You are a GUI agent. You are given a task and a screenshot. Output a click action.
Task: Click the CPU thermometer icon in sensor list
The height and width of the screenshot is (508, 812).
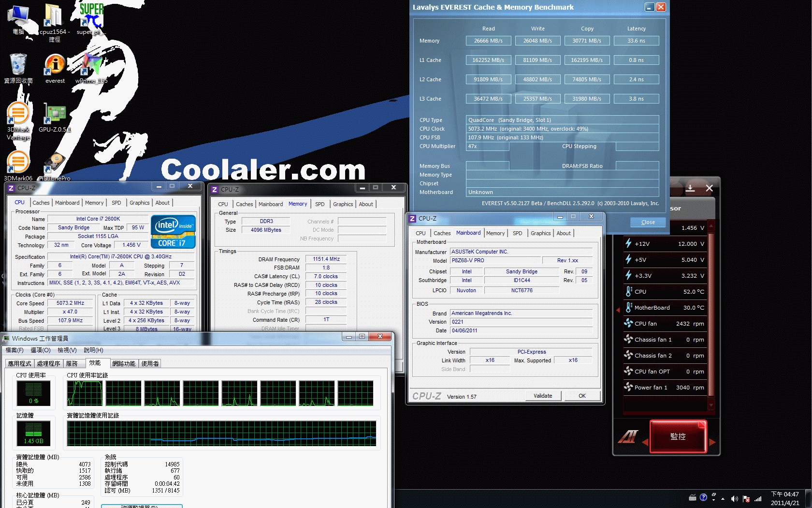click(x=628, y=291)
